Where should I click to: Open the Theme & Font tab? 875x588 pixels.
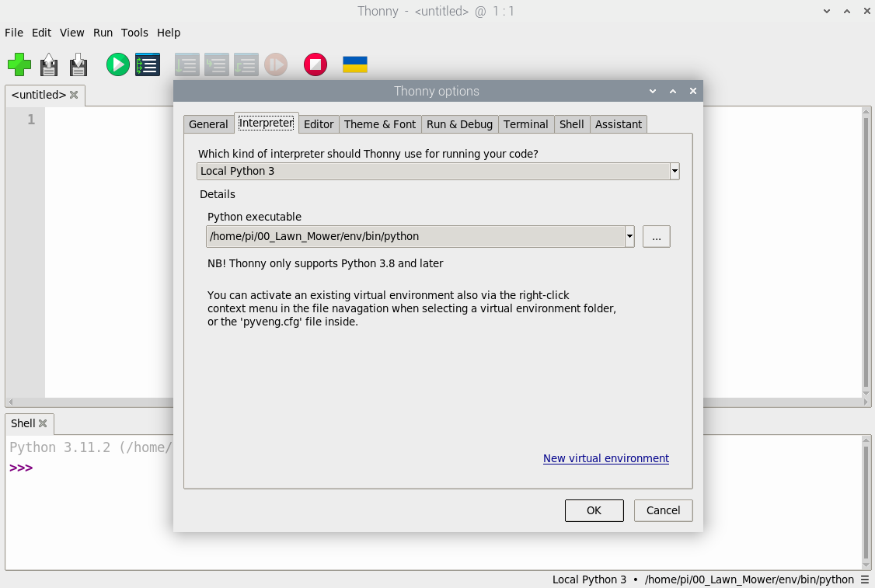click(x=379, y=124)
